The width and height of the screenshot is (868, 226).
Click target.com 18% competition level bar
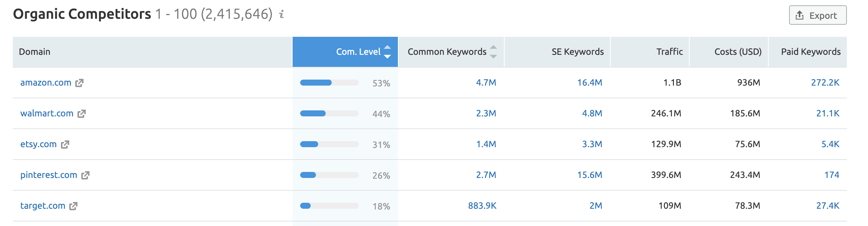point(329,206)
